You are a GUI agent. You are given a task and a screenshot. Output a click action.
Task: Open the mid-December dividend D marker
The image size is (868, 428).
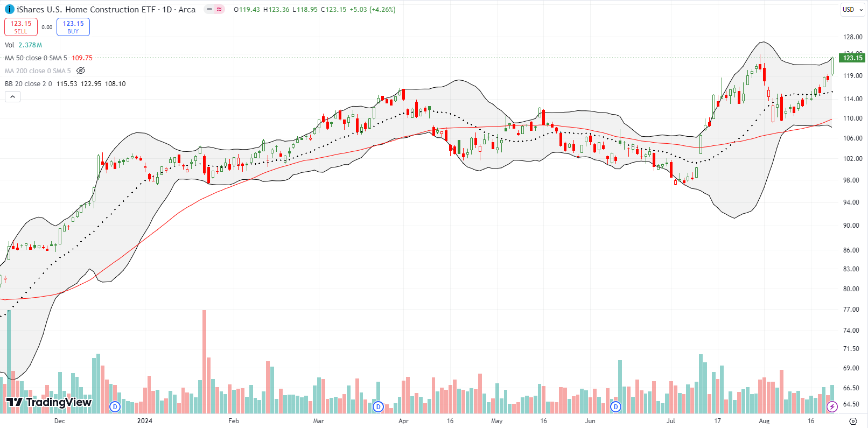[x=114, y=406]
